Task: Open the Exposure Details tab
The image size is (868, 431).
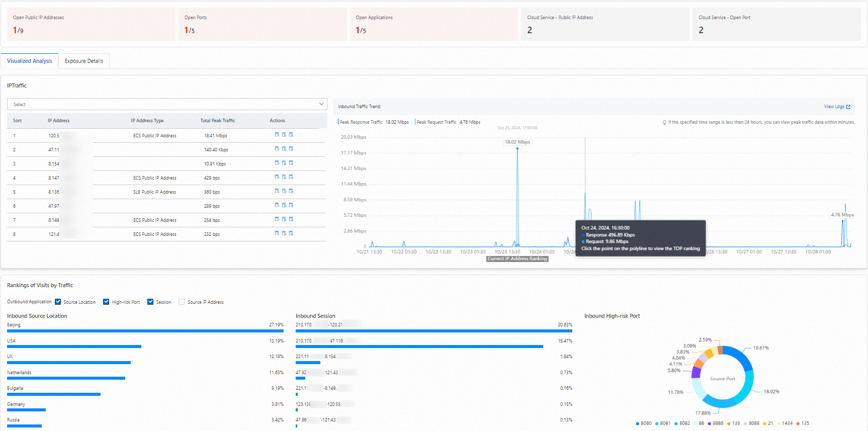Action: (84, 61)
